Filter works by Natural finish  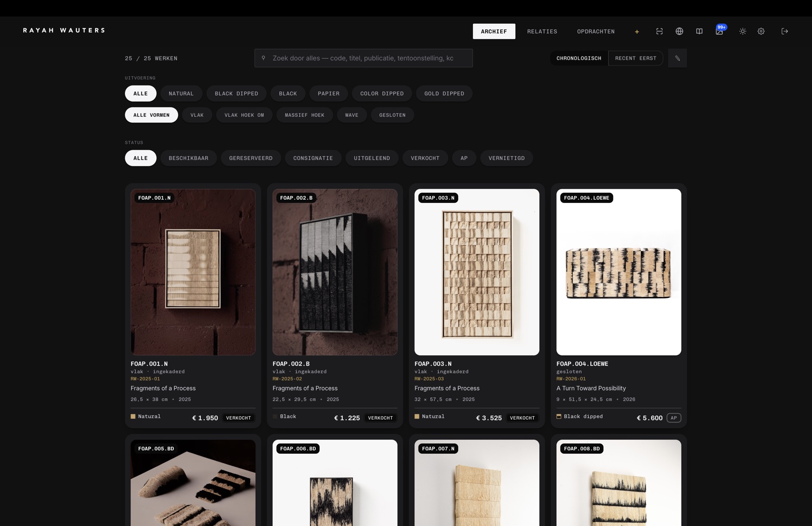point(181,94)
